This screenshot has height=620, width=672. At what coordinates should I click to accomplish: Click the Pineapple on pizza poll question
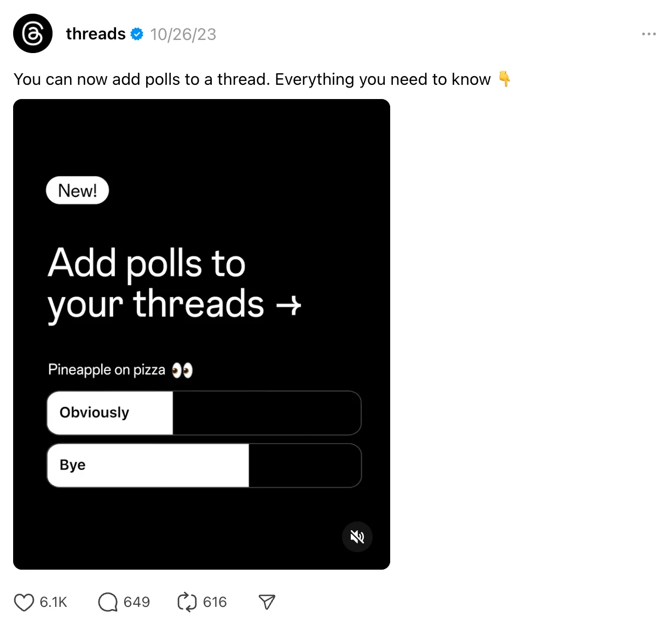click(107, 370)
